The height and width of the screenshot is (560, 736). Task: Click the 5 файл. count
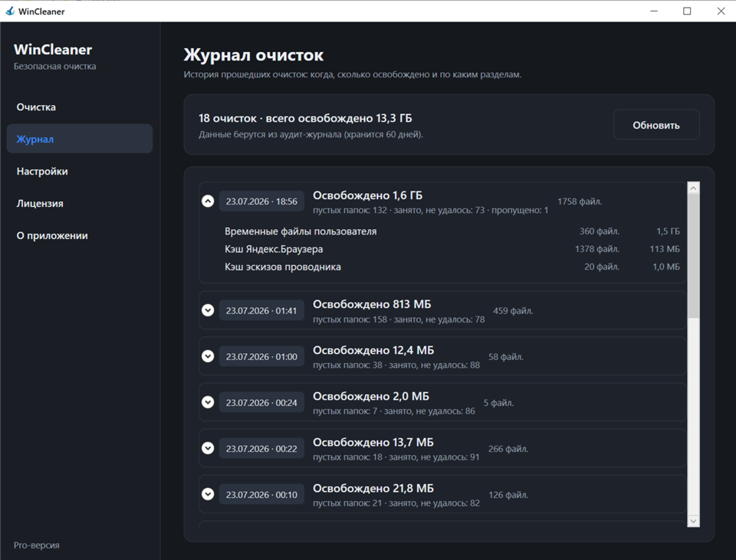498,402
